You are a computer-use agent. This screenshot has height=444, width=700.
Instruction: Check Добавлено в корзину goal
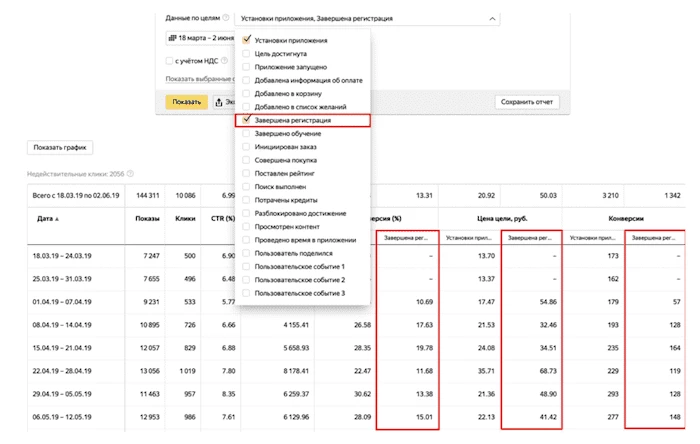246,94
